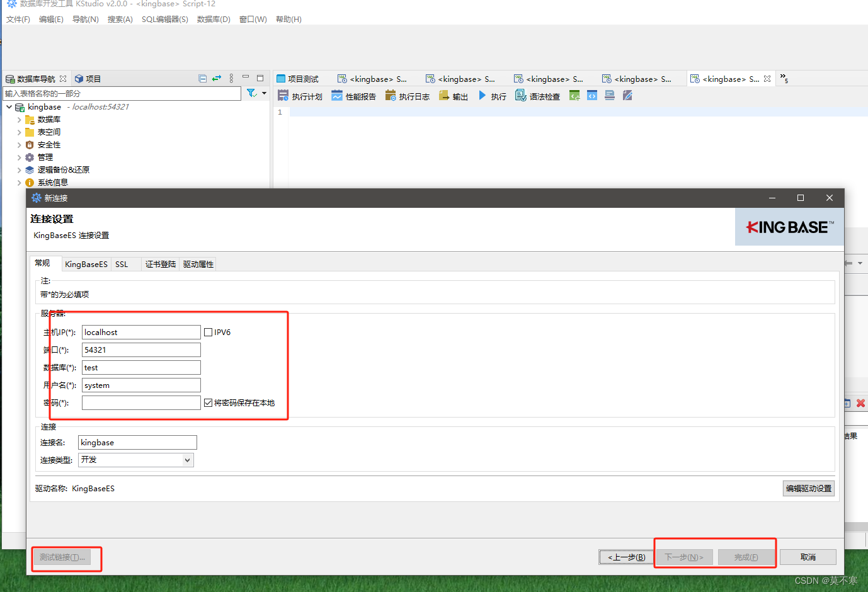Image resolution: width=868 pixels, height=592 pixels.
Task: Click the red X icon behind dialog
Action: pyautogui.click(x=860, y=403)
